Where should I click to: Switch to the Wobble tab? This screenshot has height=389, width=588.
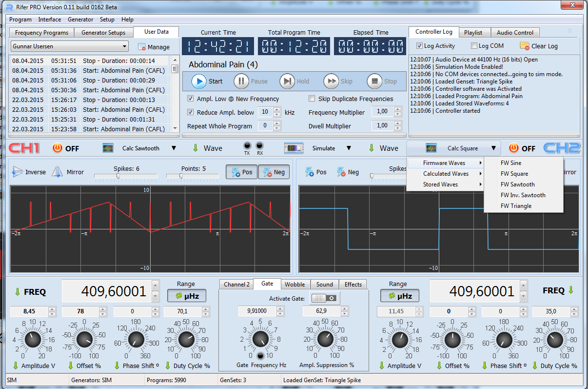tap(295, 285)
